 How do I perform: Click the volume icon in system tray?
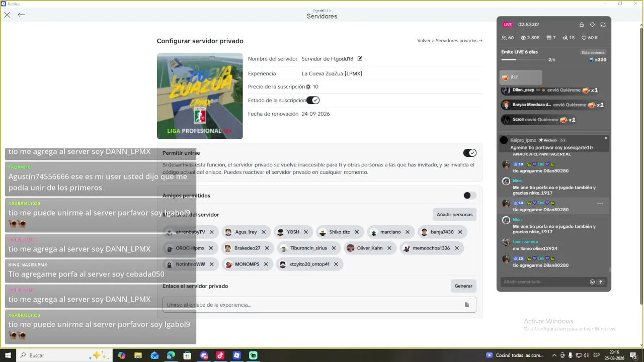586,355
